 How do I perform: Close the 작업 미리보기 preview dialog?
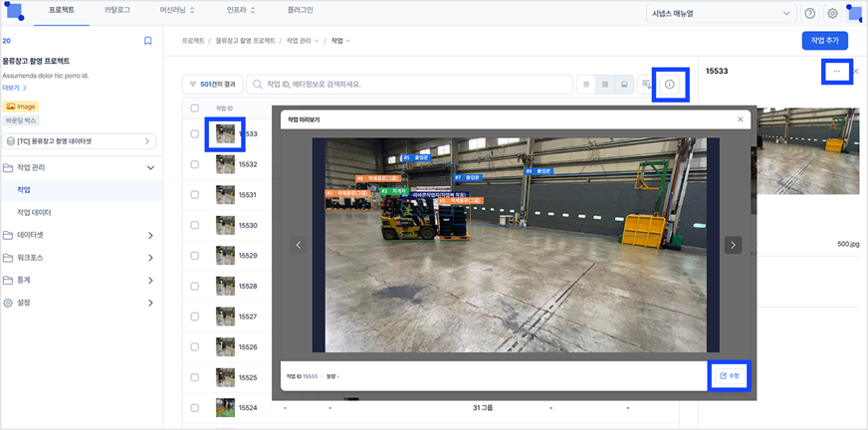point(741,119)
